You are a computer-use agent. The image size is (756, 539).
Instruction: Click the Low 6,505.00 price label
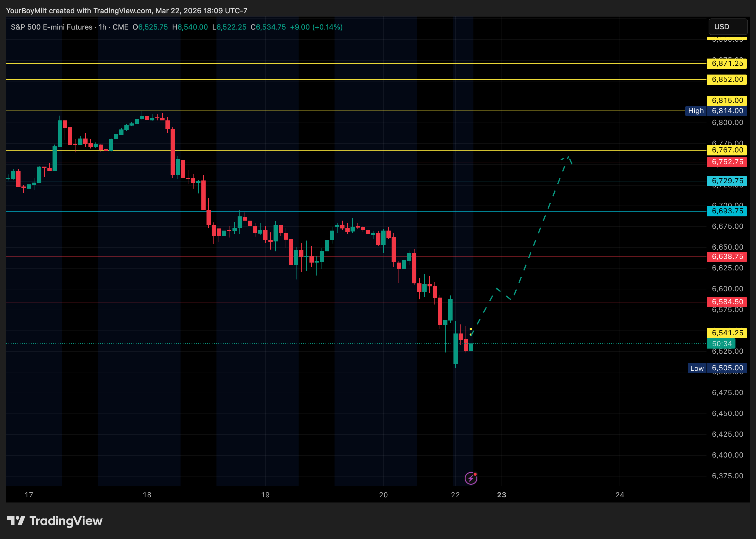[717, 368]
